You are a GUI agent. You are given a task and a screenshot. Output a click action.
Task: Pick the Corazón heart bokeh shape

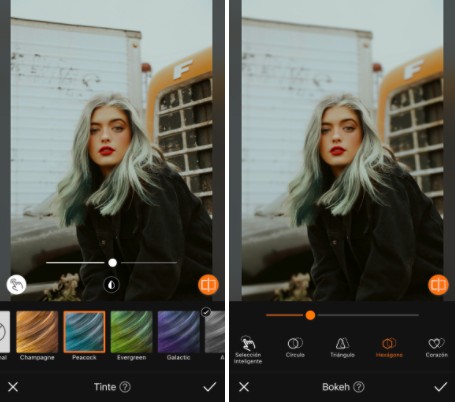point(436,347)
